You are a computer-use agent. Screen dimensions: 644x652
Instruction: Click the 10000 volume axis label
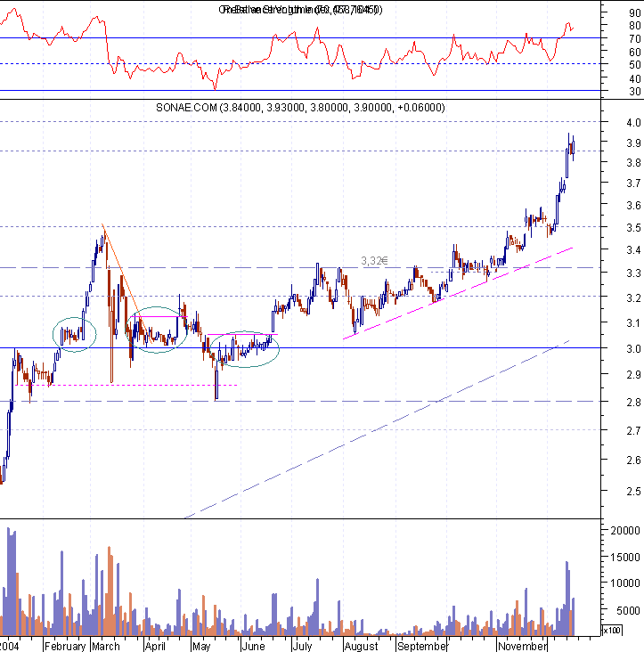point(625,583)
